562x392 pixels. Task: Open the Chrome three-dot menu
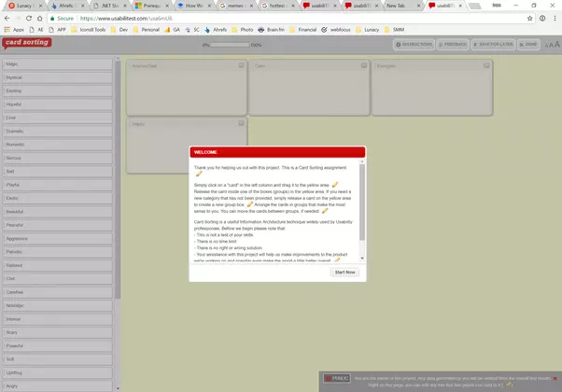(x=555, y=19)
